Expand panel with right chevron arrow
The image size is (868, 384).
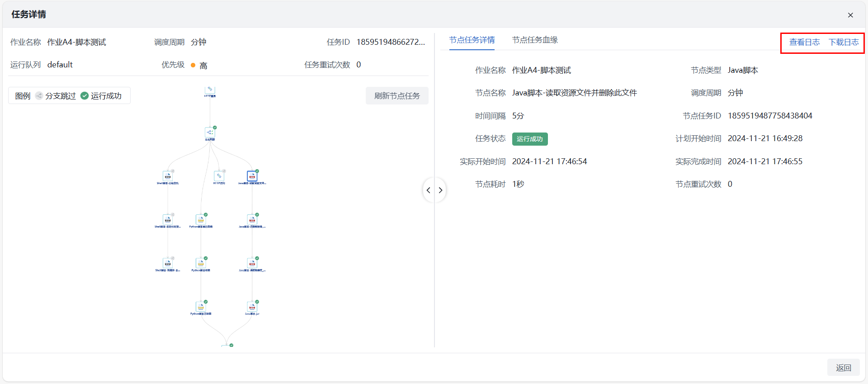click(x=440, y=190)
